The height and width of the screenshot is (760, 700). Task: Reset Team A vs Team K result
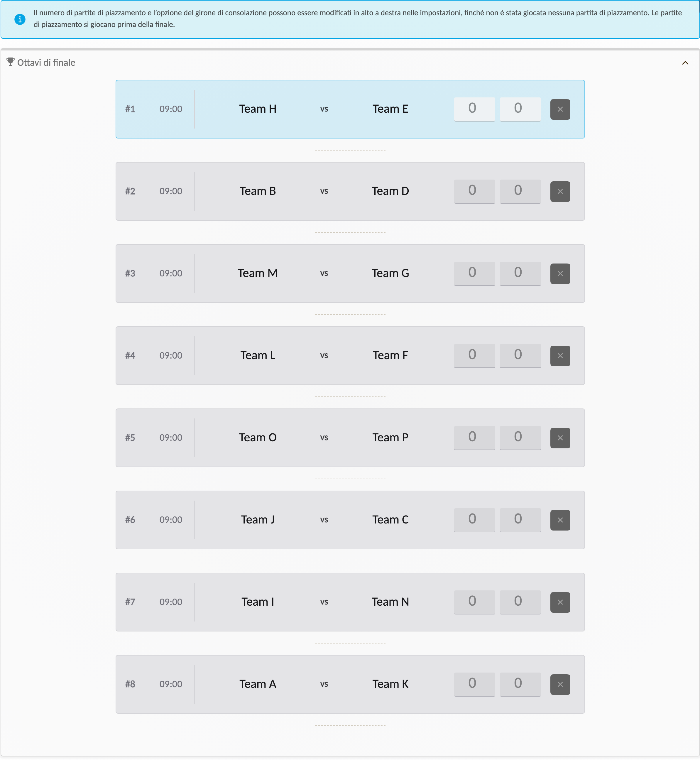[560, 685]
